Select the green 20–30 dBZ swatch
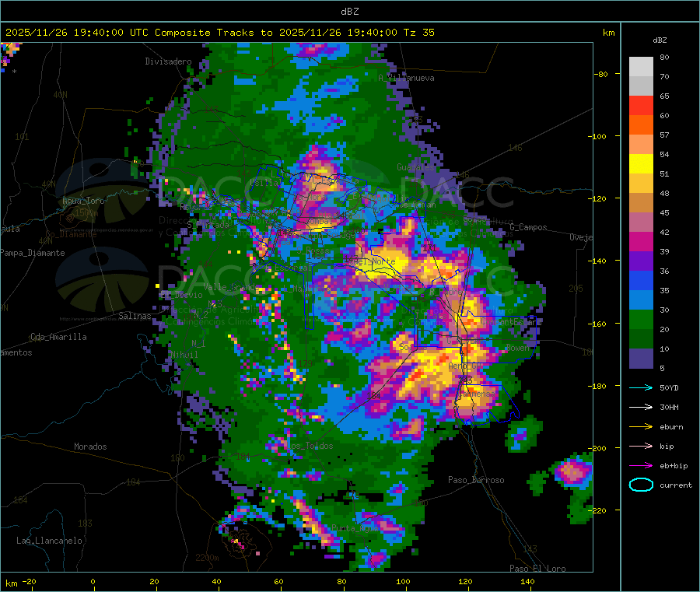Image resolution: width=700 pixels, height=592 pixels. click(641, 320)
